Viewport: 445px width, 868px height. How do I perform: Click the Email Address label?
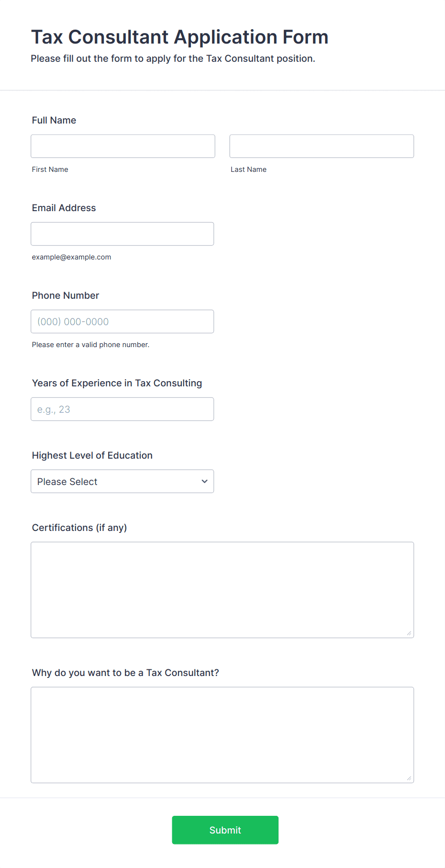coord(64,208)
